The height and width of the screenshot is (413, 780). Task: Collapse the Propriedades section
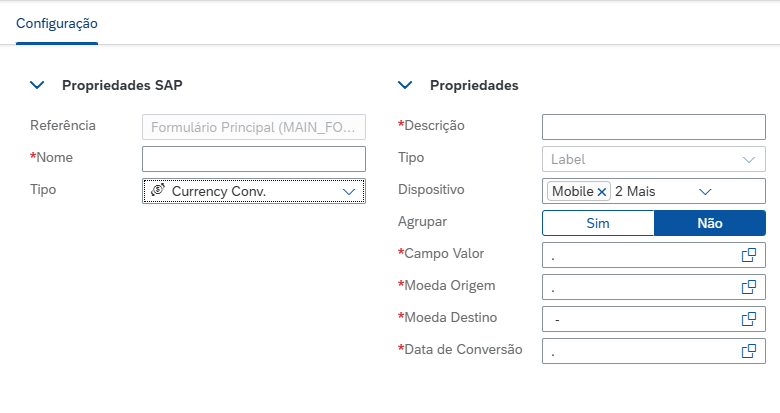pos(405,86)
